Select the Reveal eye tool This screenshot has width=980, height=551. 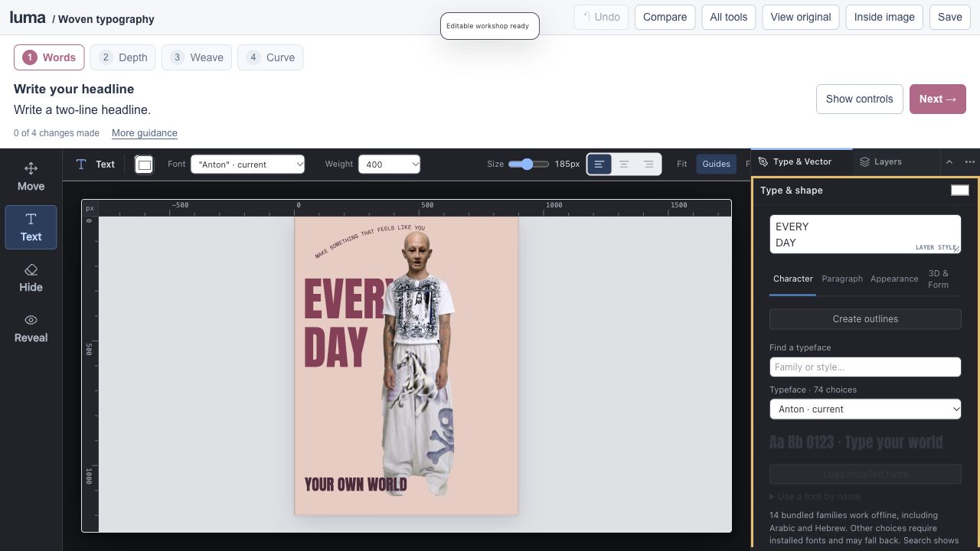pyautogui.click(x=31, y=328)
